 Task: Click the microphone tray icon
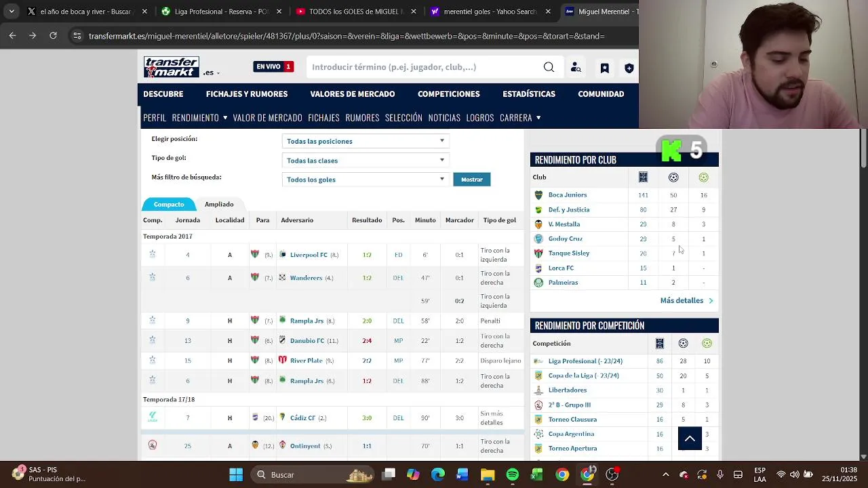[x=719, y=474]
